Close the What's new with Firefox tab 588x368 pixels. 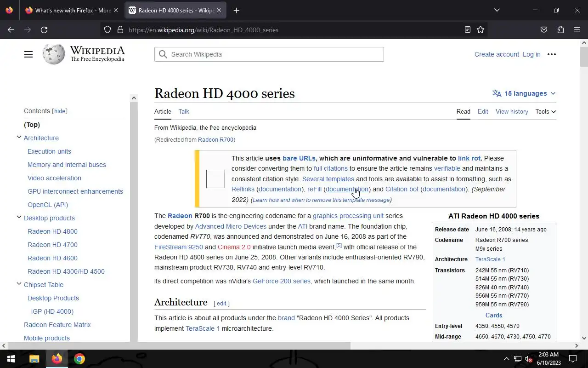click(x=116, y=10)
